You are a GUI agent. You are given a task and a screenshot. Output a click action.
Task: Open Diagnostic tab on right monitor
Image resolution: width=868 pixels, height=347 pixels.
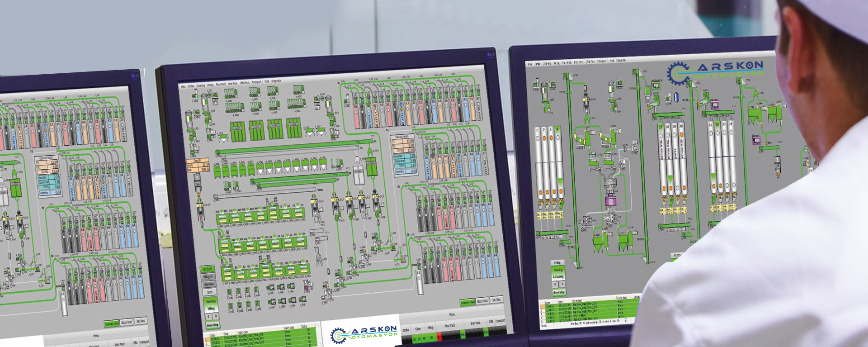click(x=621, y=60)
